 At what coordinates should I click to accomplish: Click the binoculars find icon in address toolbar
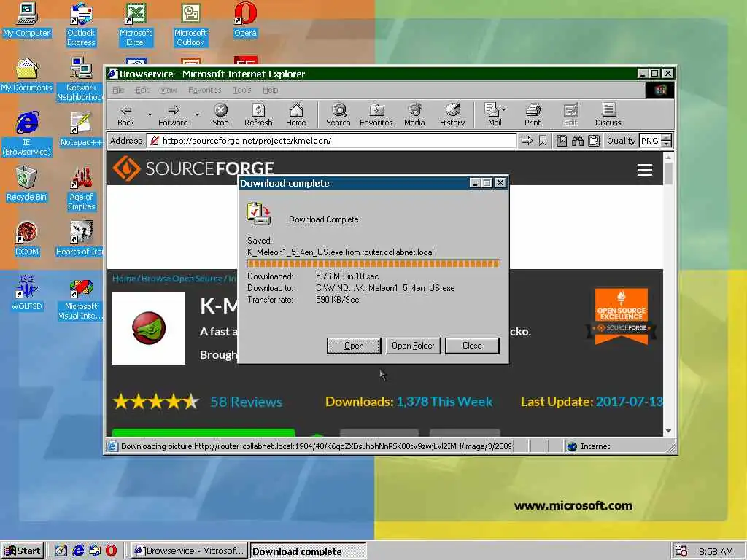pos(578,141)
